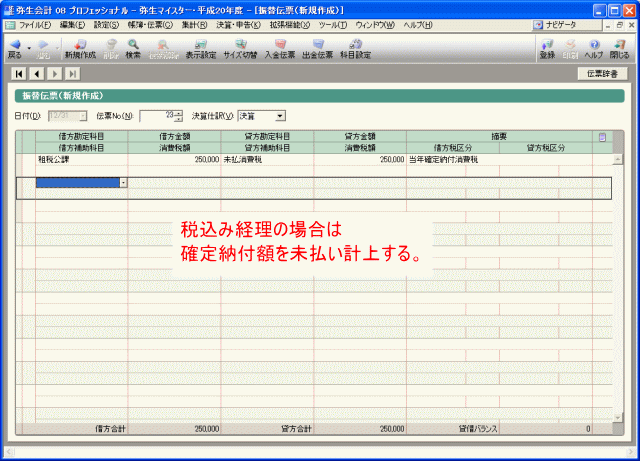Open the 帳簿・伝票(C) menu
The height and width of the screenshot is (461, 640).
150,25
